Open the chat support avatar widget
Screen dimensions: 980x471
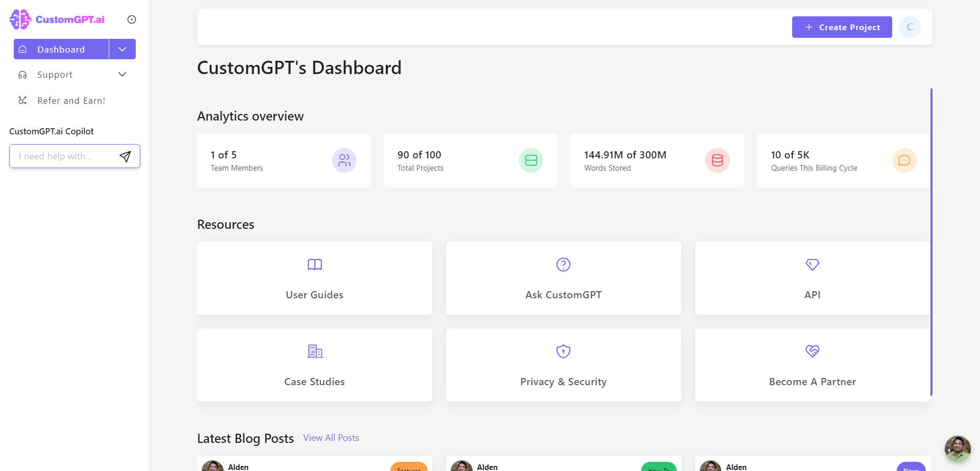(958, 449)
